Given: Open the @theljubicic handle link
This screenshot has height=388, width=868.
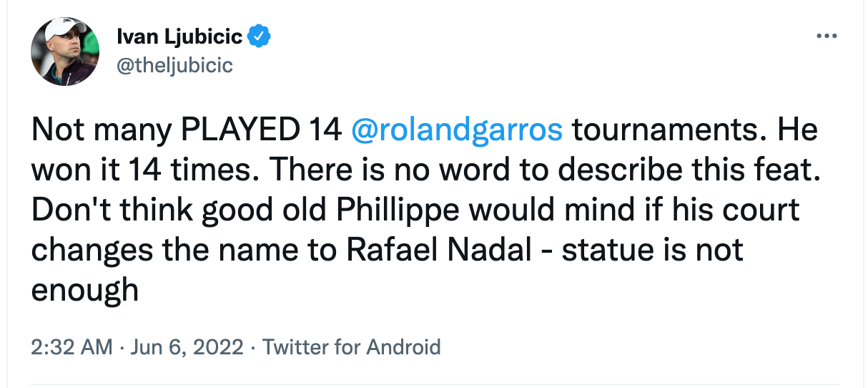Looking at the screenshot, I should click(174, 65).
